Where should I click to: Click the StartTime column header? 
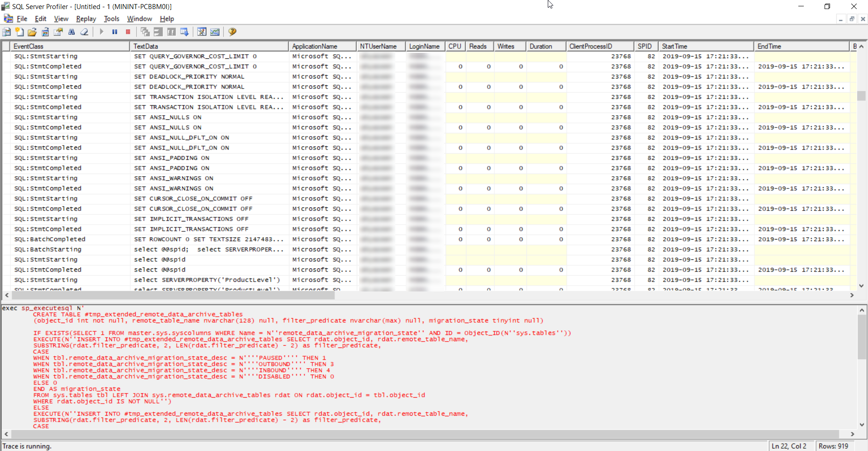point(706,46)
